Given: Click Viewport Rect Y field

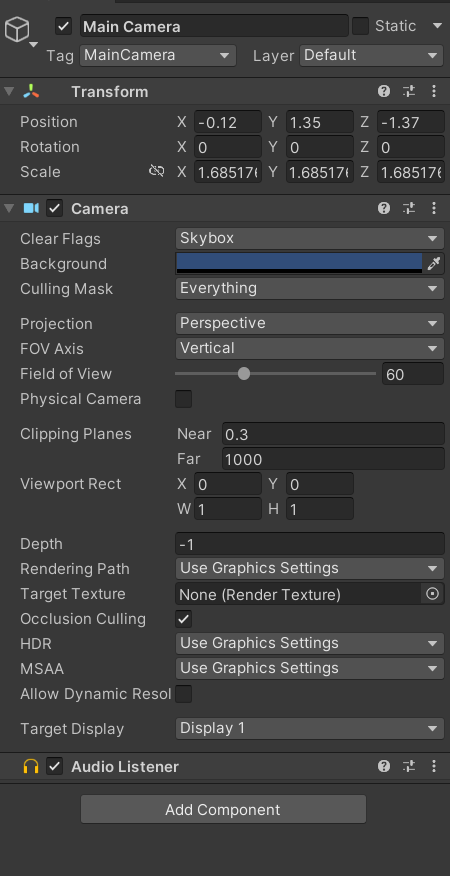Looking at the screenshot, I should [x=320, y=484].
